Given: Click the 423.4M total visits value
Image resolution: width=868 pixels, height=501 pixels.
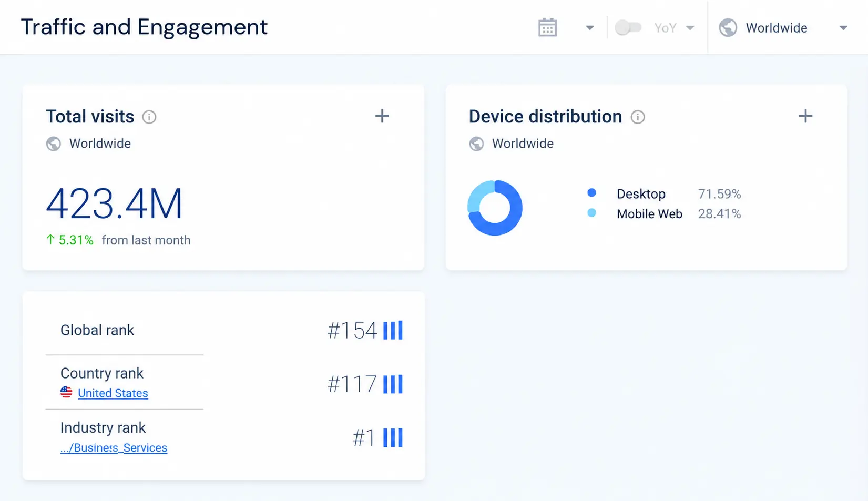Looking at the screenshot, I should coord(114,204).
